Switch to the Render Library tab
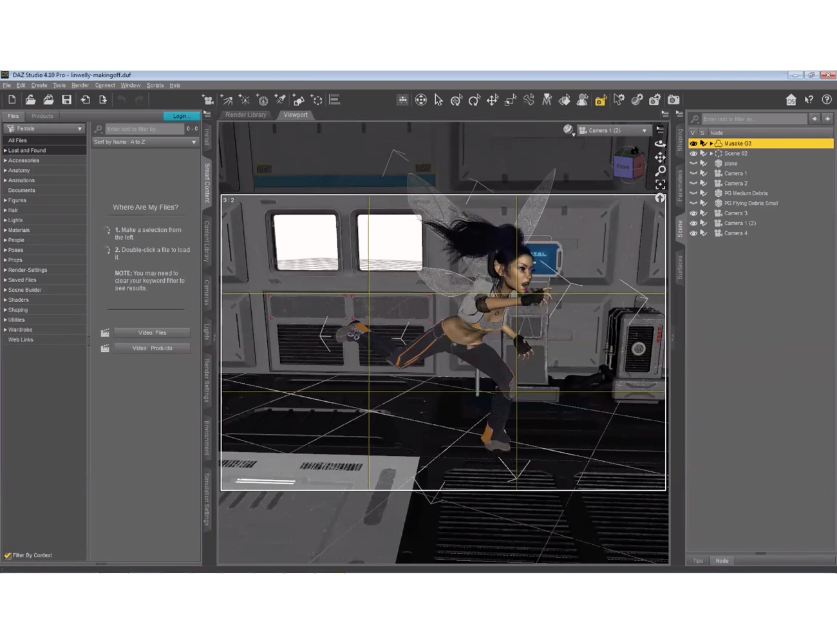Viewport: 837px width, 644px height. pos(245,115)
